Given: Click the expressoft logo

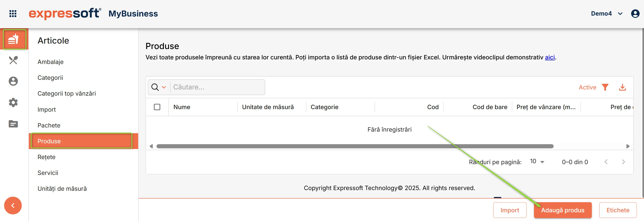Looking at the screenshot, I should 65,14.
